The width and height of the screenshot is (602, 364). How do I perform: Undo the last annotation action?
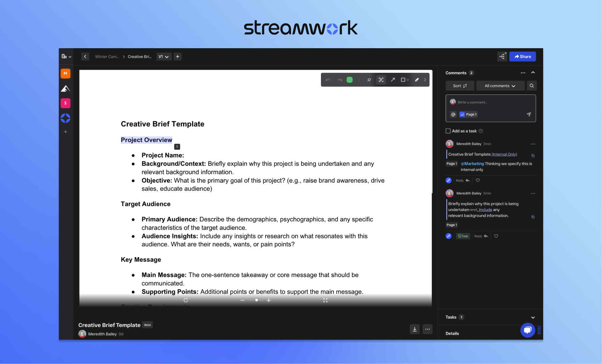pyautogui.click(x=328, y=80)
